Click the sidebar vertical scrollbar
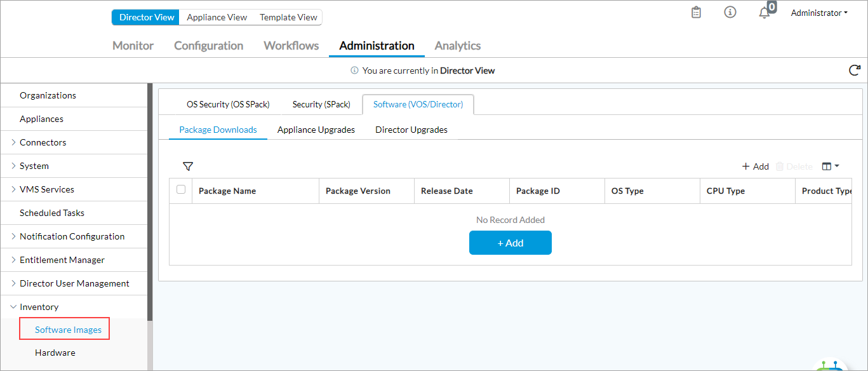 click(x=150, y=203)
